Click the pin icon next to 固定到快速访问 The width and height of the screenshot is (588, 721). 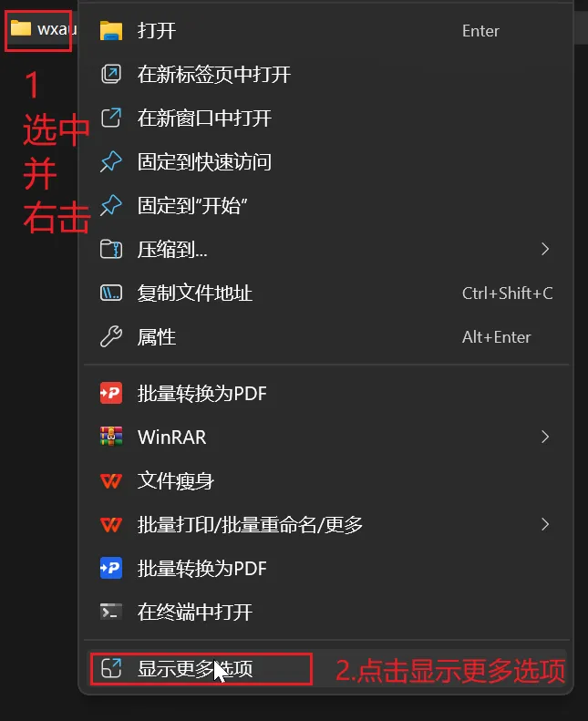(111, 161)
